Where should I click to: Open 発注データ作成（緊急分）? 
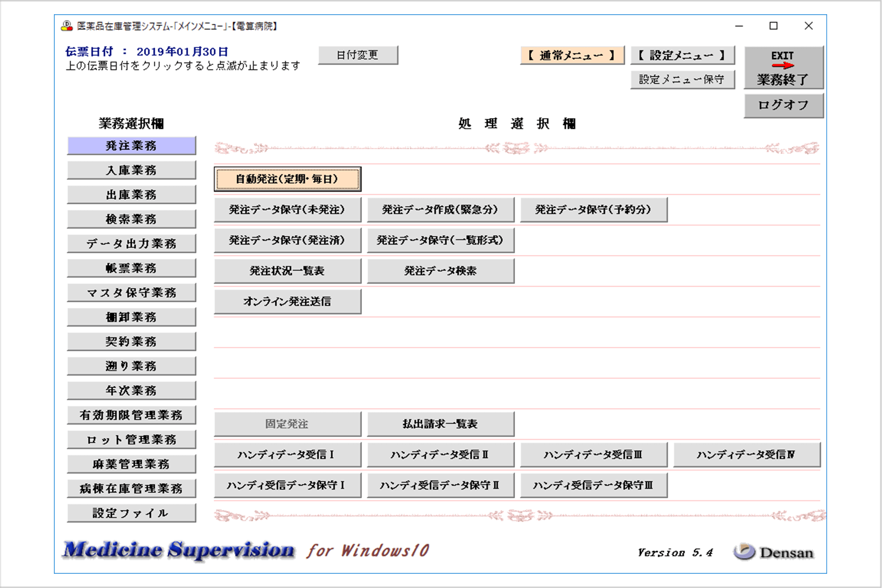pyautogui.click(x=441, y=210)
